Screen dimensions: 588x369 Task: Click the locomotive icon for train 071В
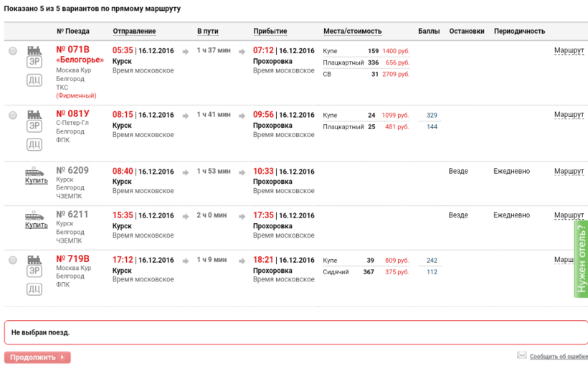34,50
